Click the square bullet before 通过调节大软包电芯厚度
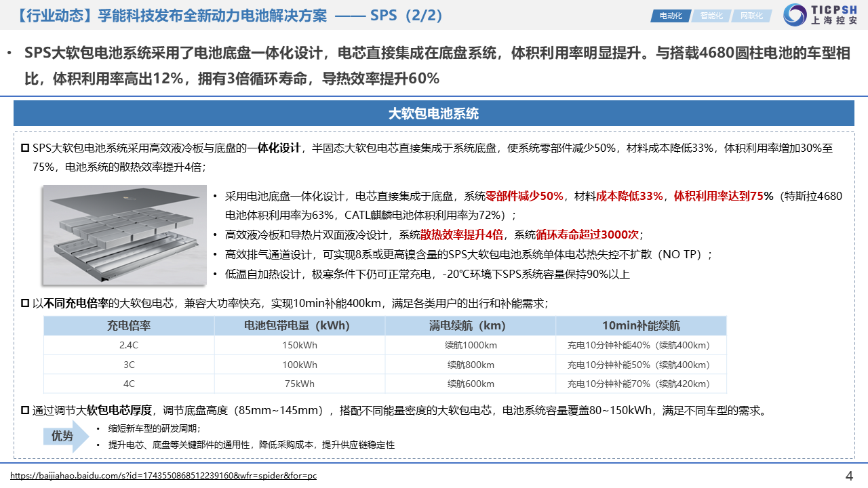868x488 pixels. point(25,410)
